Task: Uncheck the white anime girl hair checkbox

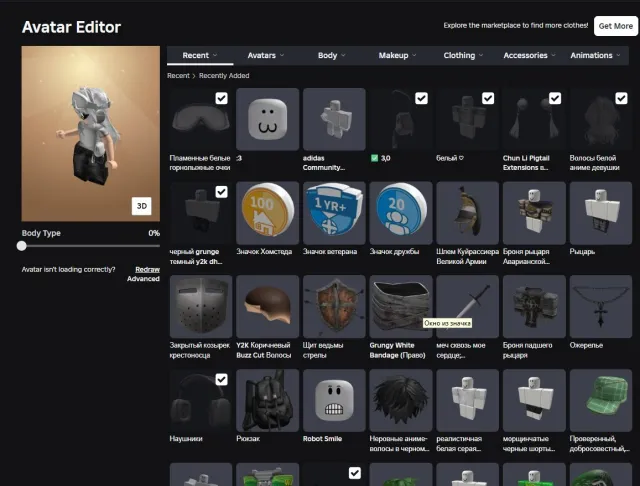Action: [621, 98]
